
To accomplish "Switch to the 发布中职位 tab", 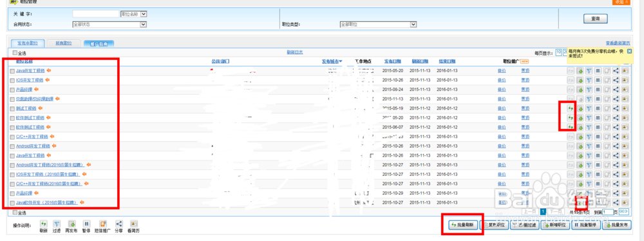I will [28, 43].
